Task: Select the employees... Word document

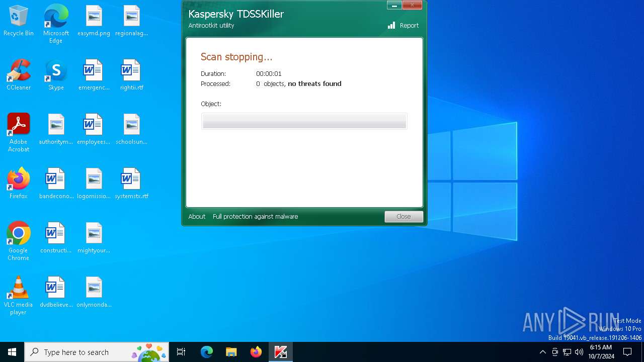Action: click(94, 130)
